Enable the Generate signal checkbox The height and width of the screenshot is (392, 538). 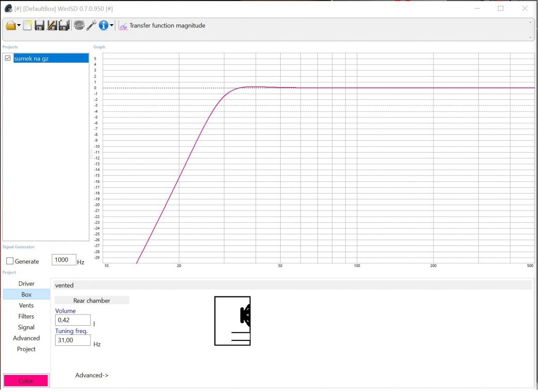(9, 261)
